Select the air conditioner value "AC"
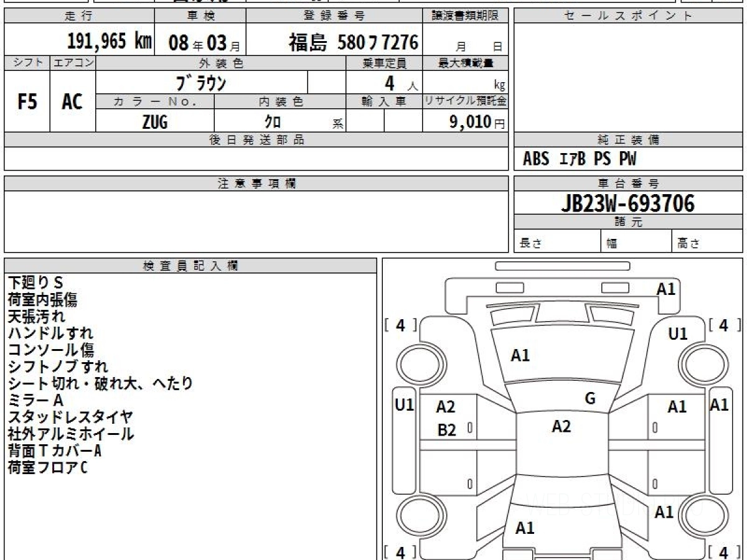This screenshot has height=560, width=747. [72, 102]
